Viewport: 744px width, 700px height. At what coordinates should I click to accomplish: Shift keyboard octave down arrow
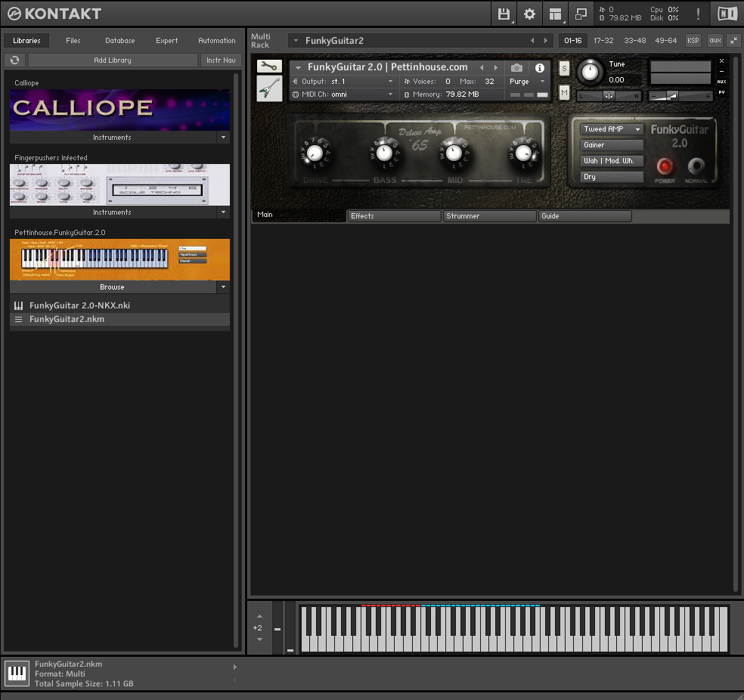(259, 640)
